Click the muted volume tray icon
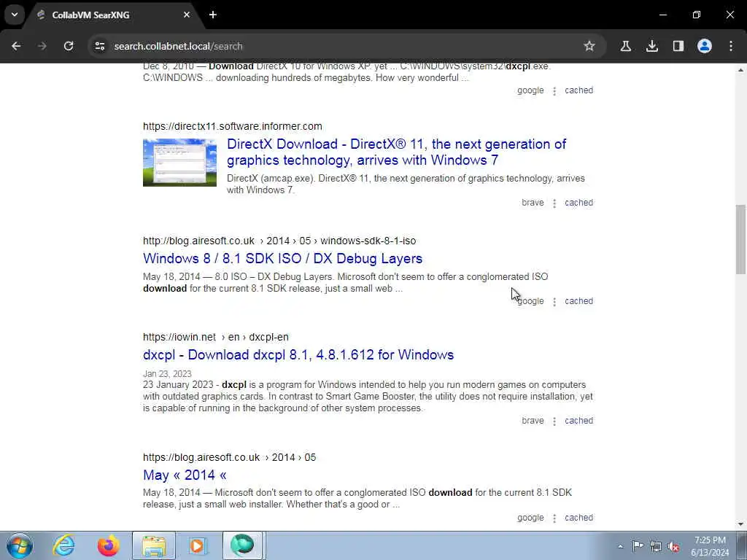The width and height of the screenshot is (747, 560). (673, 547)
